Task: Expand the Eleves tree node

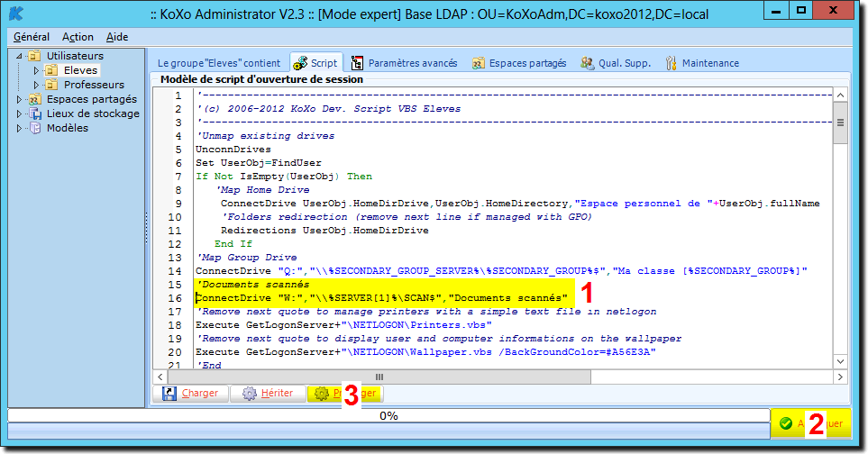Action: tap(36, 70)
